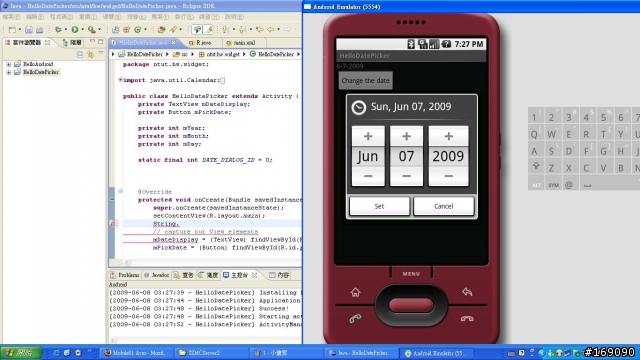Switch to the main.xml editor tab
The image size is (640, 360).
coord(244,42)
